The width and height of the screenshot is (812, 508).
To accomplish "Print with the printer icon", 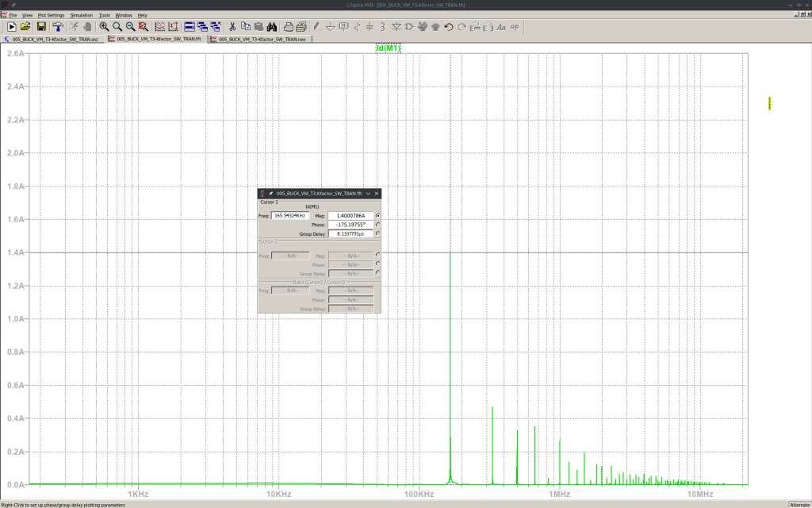I will click(x=301, y=26).
